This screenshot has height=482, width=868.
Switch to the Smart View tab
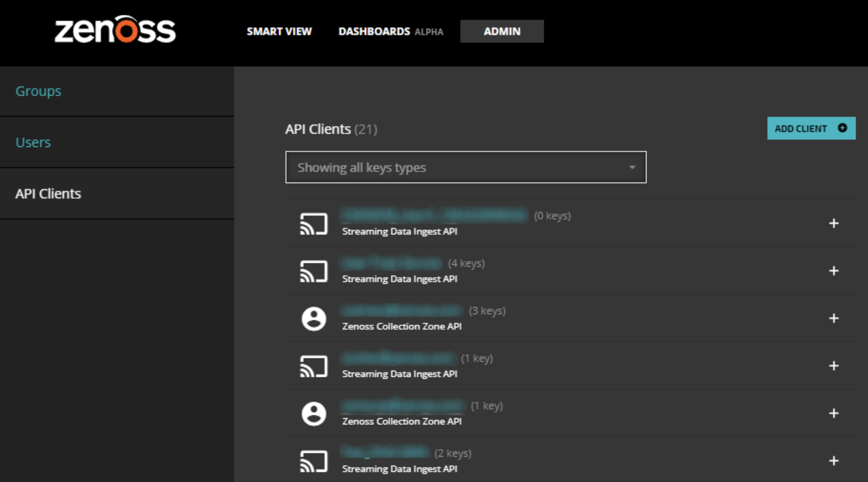coord(279,31)
